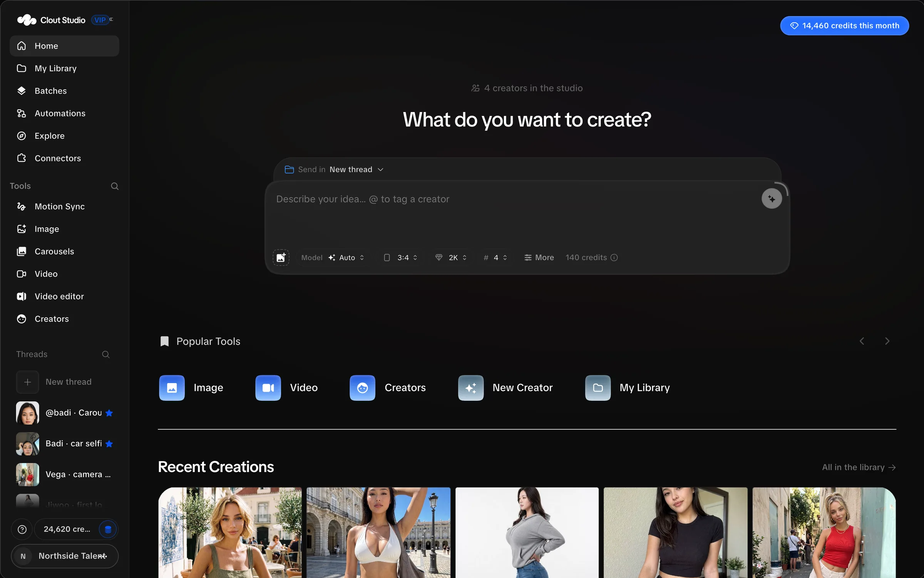Click the blue credits coin icon
924x578 pixels.
[x=108, y=529]
